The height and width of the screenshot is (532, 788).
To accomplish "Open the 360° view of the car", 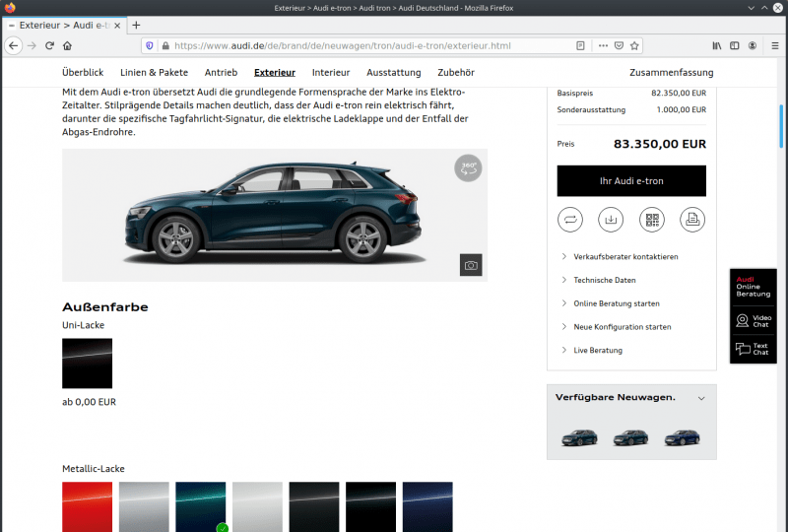I will click(468, 167).
